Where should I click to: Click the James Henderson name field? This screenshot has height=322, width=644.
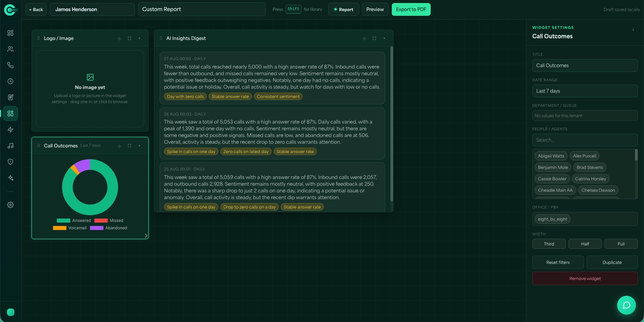tap(92, 9)
